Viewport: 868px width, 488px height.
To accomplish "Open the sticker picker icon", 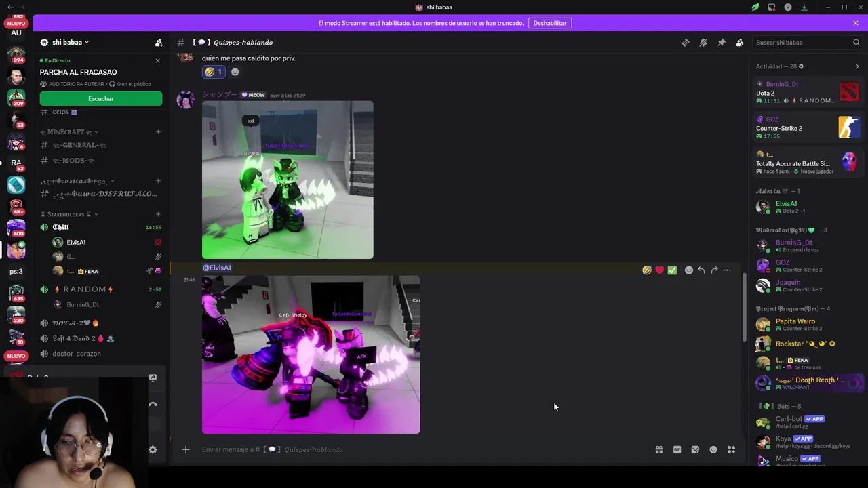I will (x=695, y=449).
